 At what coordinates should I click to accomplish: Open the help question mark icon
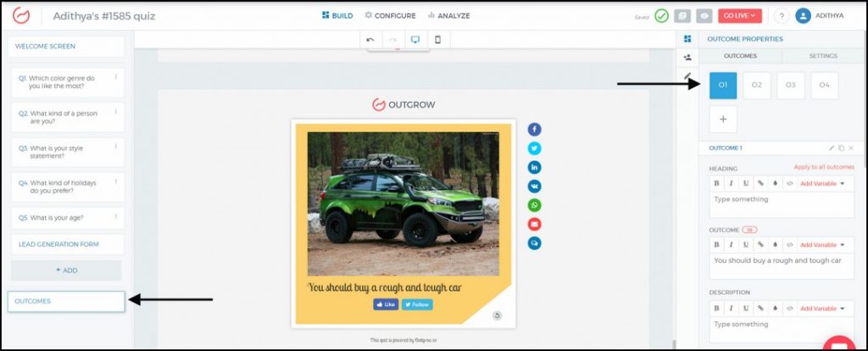[x=781, y=16]
